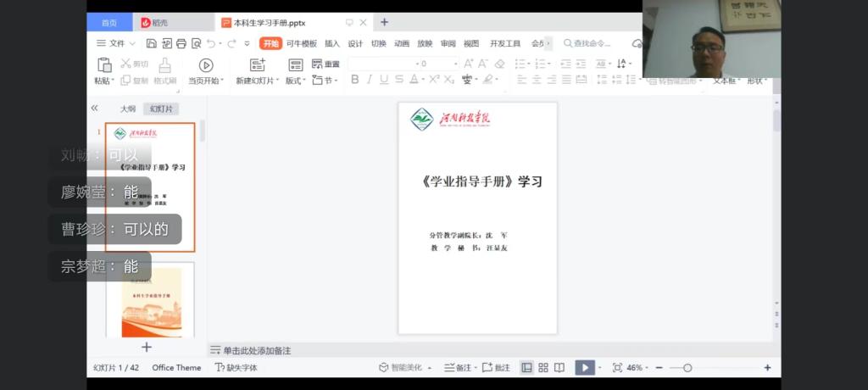Click the Increase Font Size icon
Image resolution: width=868 pixels, height=390 pixels.
click(469, 64)
